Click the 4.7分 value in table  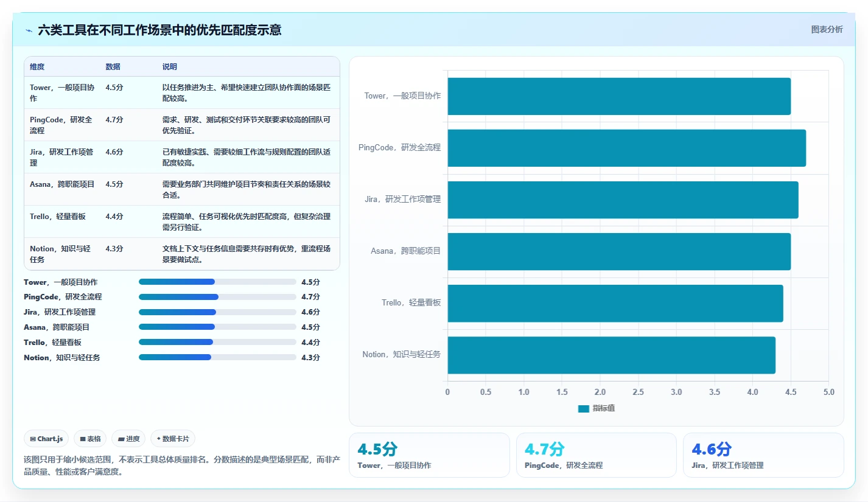point(114,119)
